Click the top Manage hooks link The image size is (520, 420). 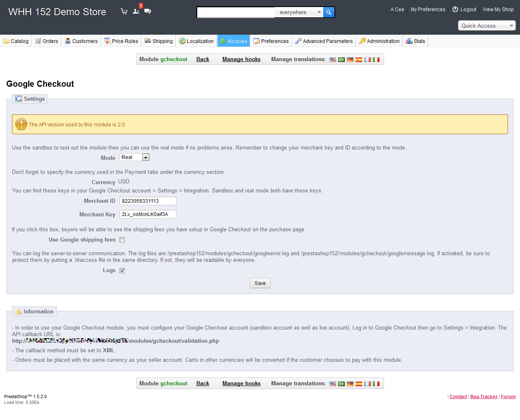[x=241, y=59]
